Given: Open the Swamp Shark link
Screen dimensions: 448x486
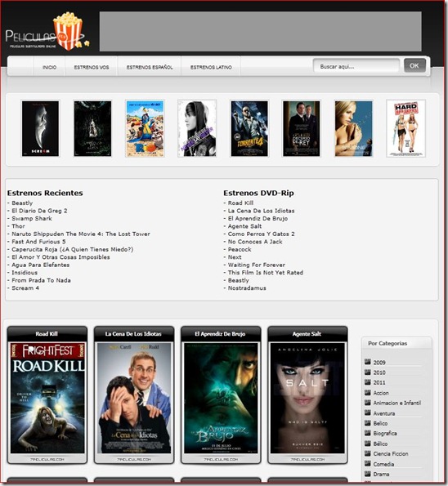Looking at the screenshot, I should 32,219.
